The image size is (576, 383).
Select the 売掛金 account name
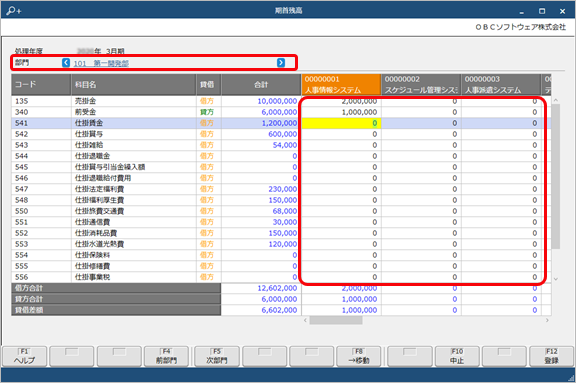pos(85,101)
